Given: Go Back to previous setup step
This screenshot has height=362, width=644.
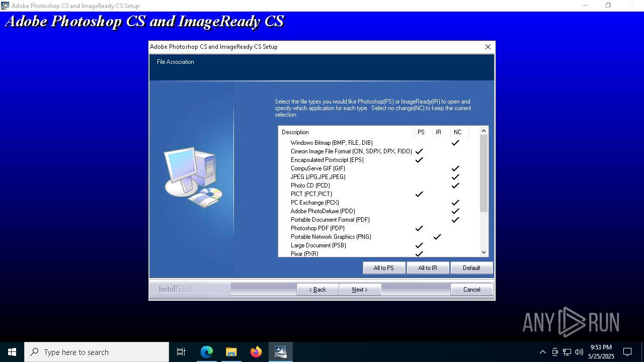Looking at the screenshot, I should 317,290.
